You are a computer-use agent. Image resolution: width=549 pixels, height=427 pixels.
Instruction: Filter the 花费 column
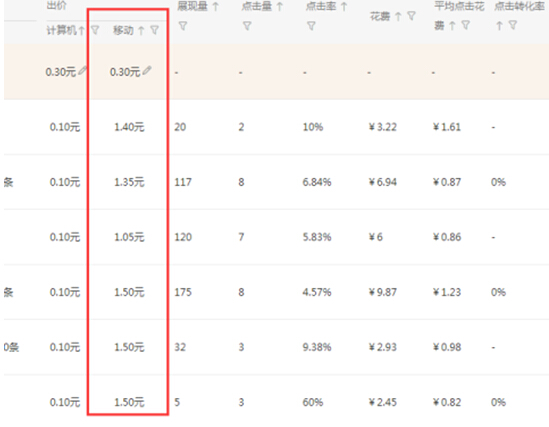coord(411,16)
